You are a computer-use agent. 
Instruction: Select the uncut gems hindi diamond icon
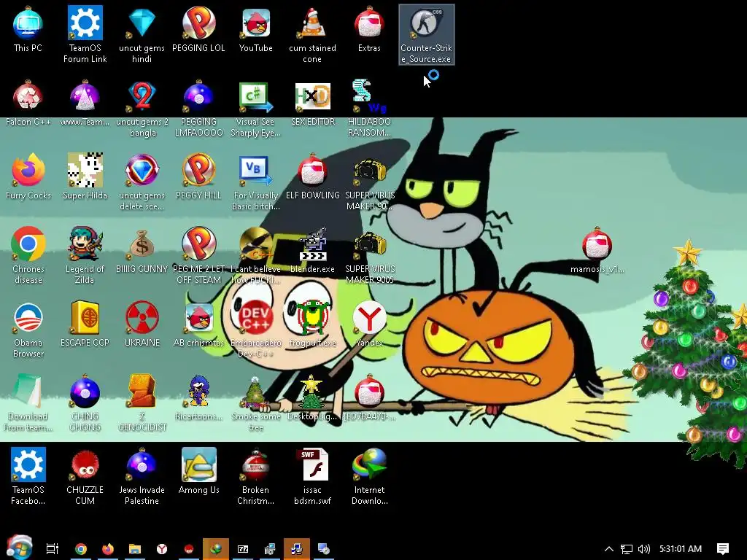click(142, 34)
